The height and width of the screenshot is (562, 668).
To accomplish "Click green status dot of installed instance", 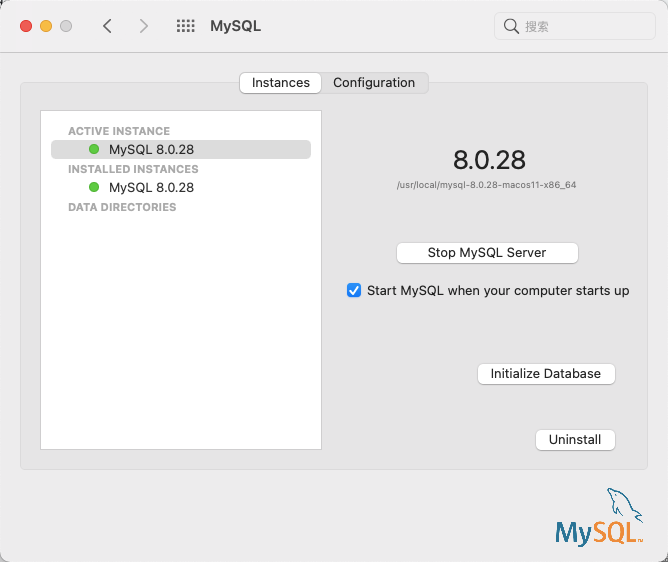I will [x=94, y=187].
